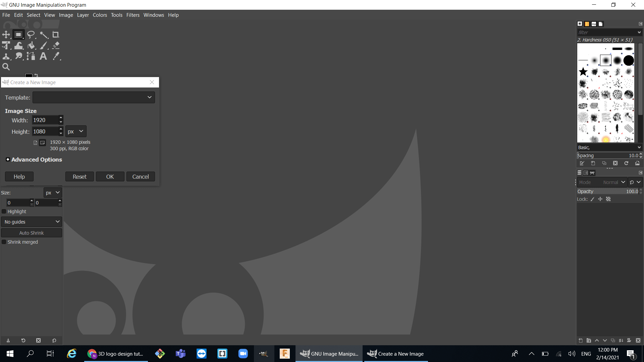Image resolution: width=644 pixels, height=362 pixels.
Task: Open the Basic brush tag dropdown
Action: point(639,147)
